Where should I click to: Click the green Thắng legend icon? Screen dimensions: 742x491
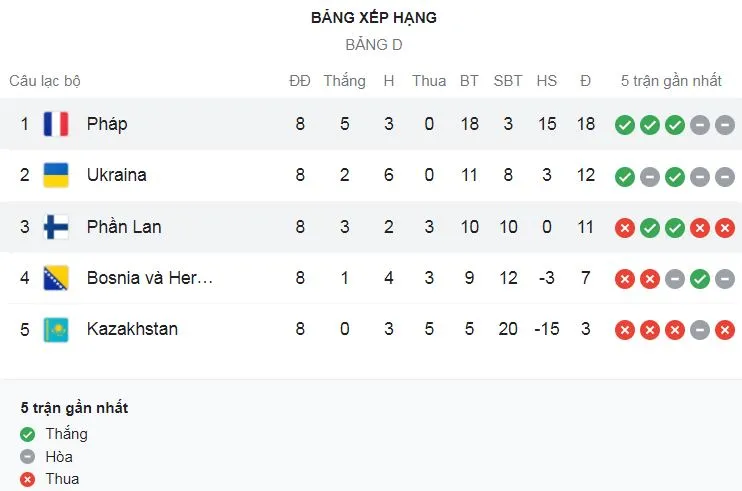(28, 435)
